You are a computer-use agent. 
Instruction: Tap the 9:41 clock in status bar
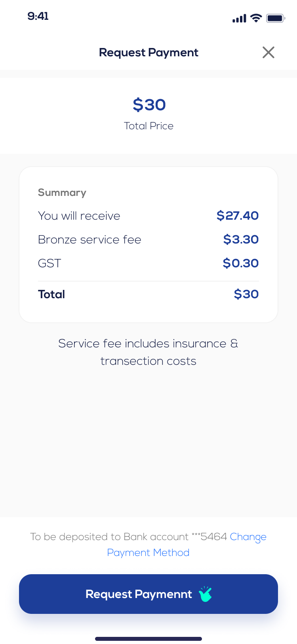pyautogui.click(x=38, y=16)
